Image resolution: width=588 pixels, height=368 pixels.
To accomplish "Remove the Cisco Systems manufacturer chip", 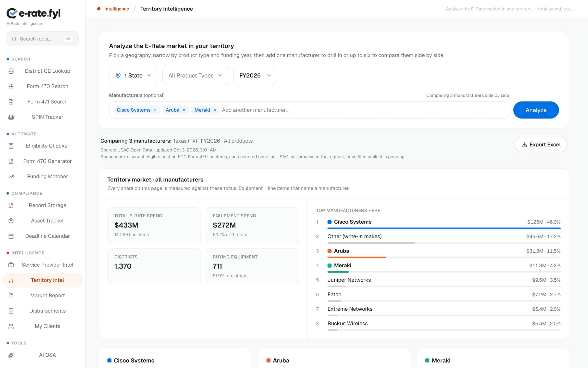I will point(155,110).
